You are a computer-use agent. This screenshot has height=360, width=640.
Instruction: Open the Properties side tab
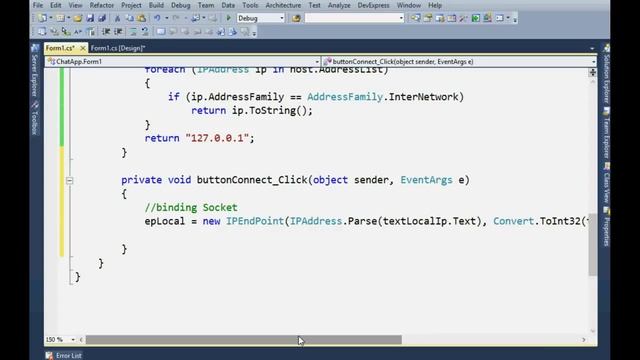click(x=607, y=227)
